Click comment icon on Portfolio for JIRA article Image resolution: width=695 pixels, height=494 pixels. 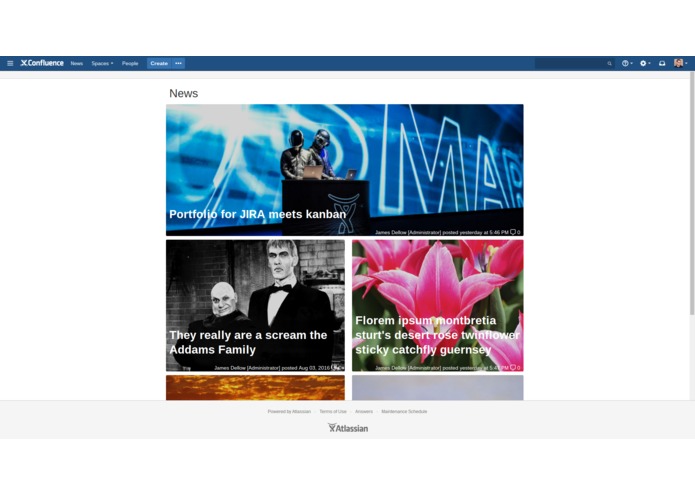pos(513,232)
